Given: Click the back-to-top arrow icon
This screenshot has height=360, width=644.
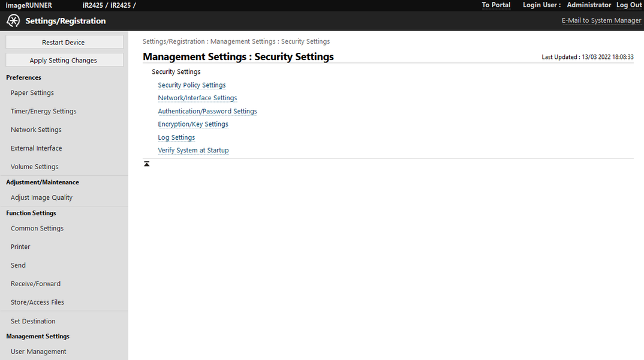Looking at the screenshot, I should pyautogui.click(x=147, y=164).
